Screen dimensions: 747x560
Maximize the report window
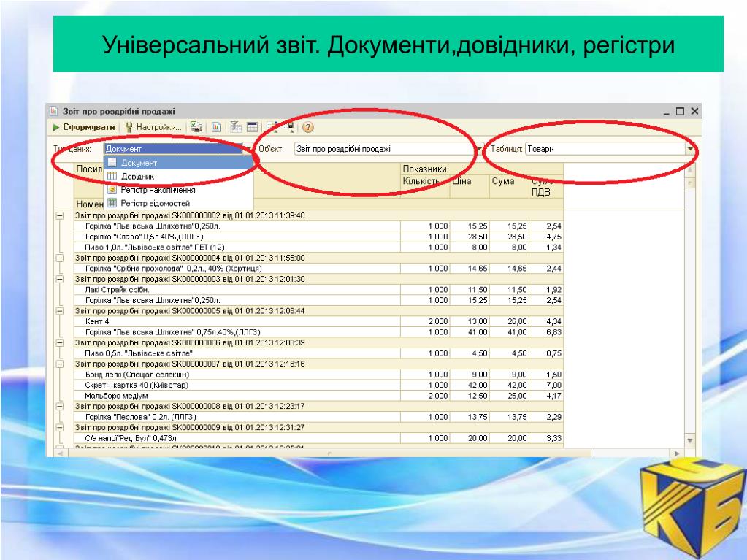[681, 112]
